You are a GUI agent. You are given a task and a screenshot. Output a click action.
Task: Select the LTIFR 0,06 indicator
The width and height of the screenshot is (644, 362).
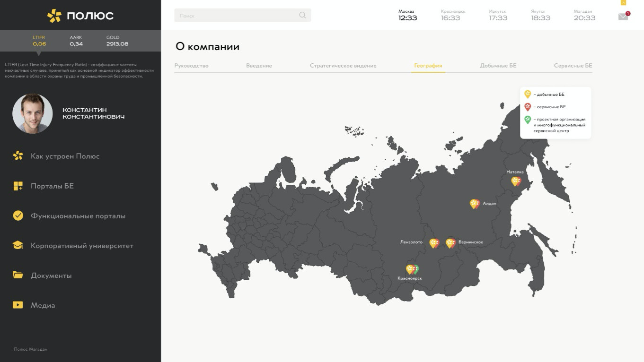39,41
